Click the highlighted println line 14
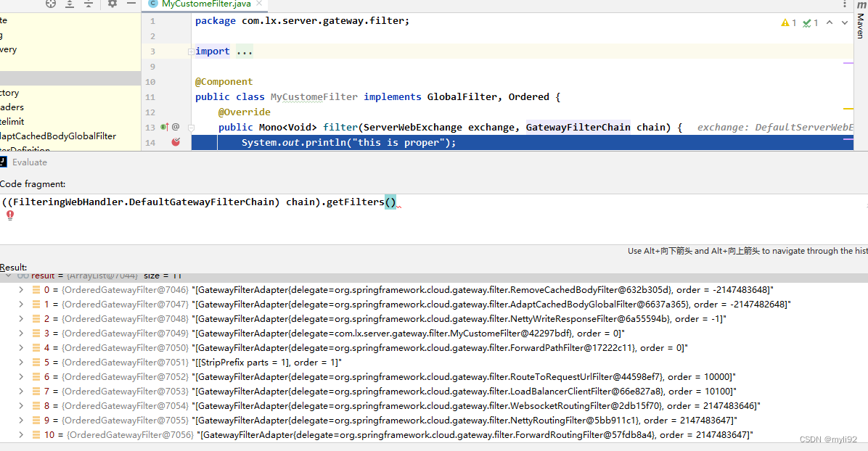The image size is (868, 451). tap(522, 143)
